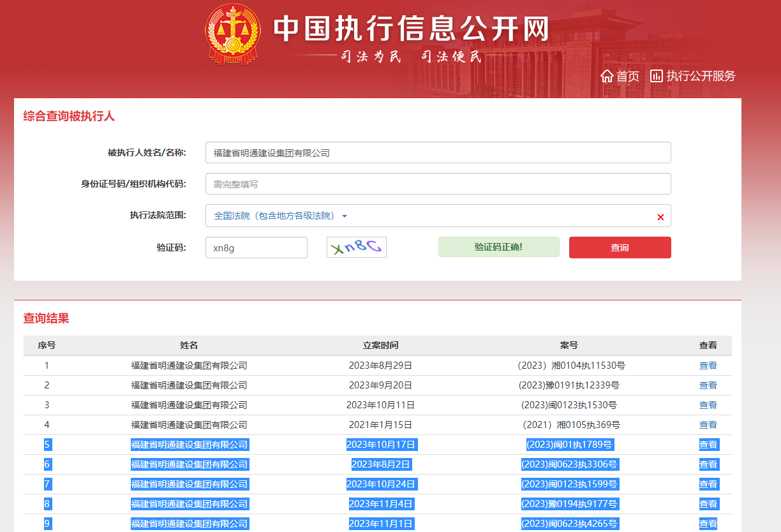This screenshot has height=532, width=781.
Task: Clear court scope with red X icon
Action: click(x=660, y=217)
